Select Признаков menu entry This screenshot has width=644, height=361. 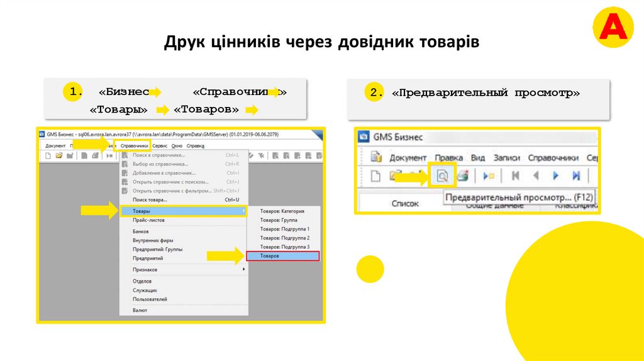pos(184,269)
